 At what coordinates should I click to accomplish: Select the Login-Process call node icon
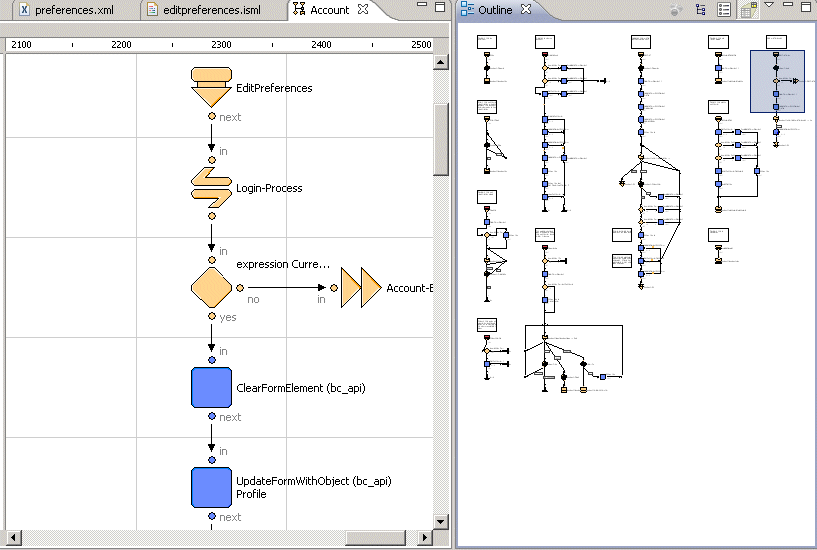point(211,187)
